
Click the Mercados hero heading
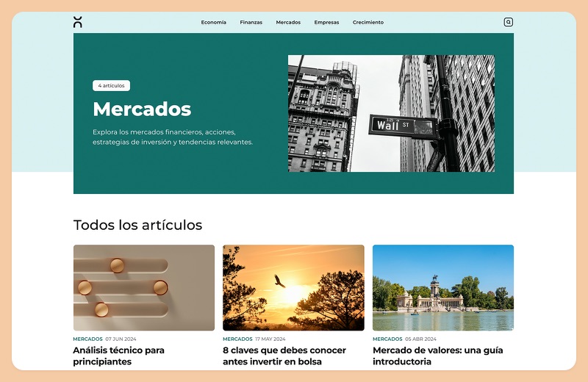(x=142, y=109)
